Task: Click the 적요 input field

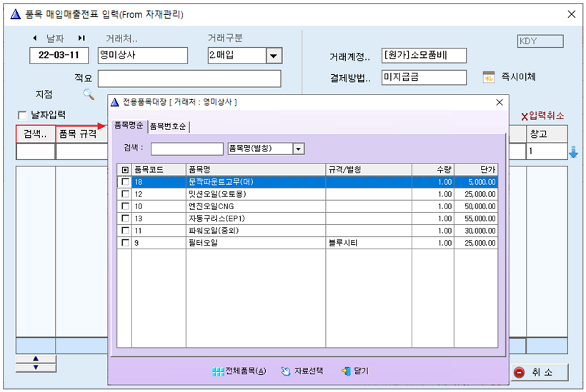Action: pos(189,79)
